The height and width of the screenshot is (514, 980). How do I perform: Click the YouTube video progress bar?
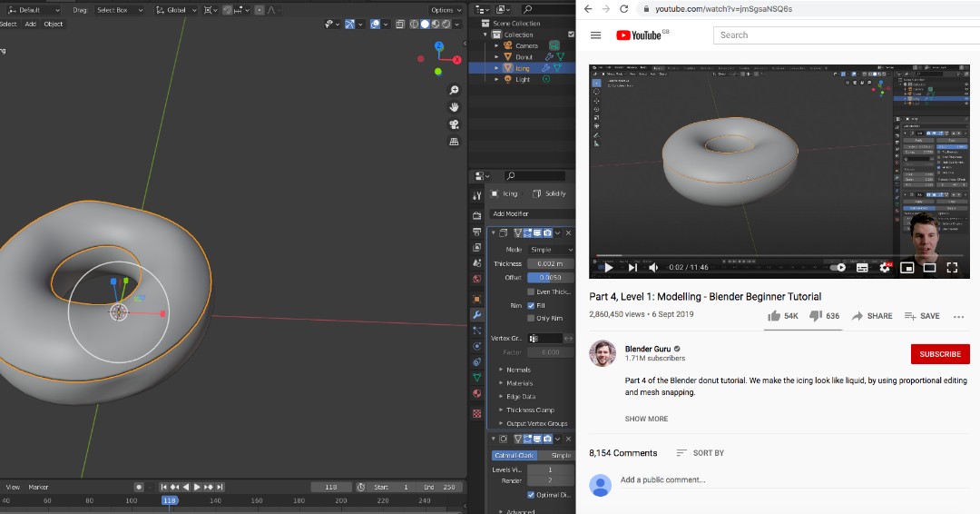[x=779, y=255]
